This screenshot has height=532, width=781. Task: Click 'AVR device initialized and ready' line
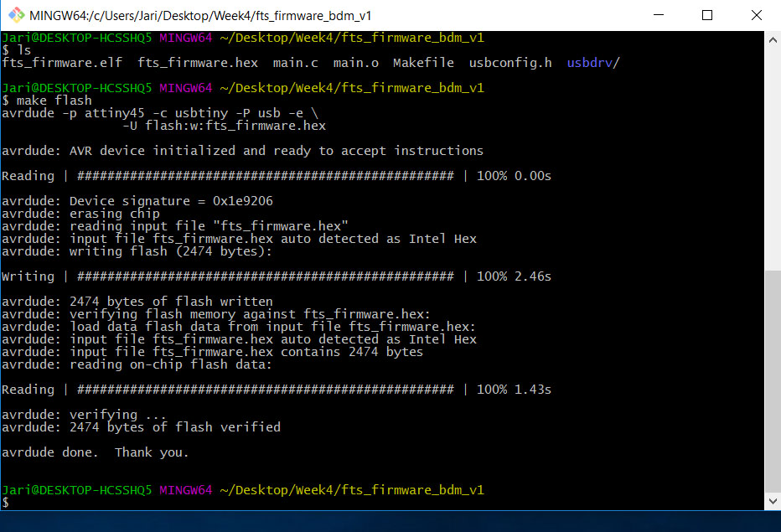[242, 151]
